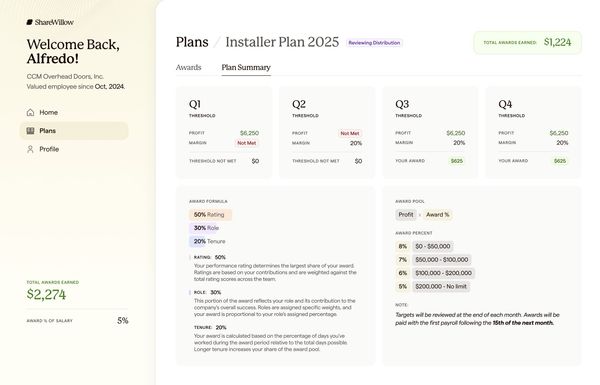Select the Plans sidebar item
Screen dimensions: 600x385
(74, 131)
